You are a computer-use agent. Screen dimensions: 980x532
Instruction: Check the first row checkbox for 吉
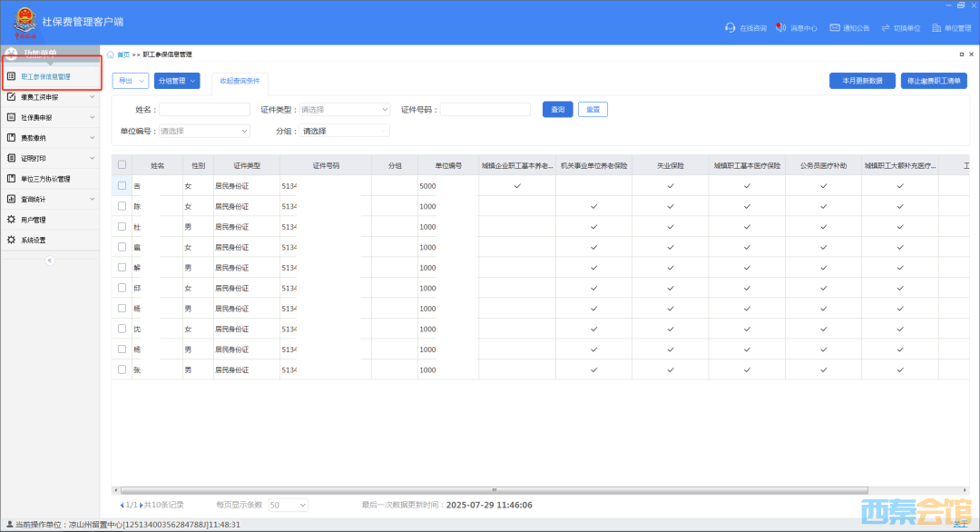click(122, 186)
